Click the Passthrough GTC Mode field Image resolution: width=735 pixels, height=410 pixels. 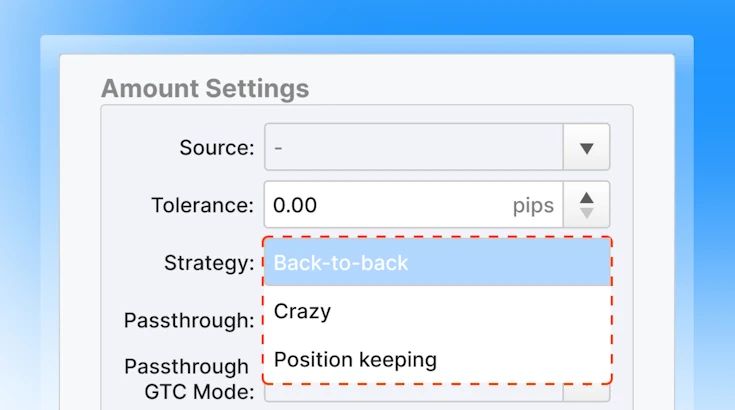click(414, 393)
